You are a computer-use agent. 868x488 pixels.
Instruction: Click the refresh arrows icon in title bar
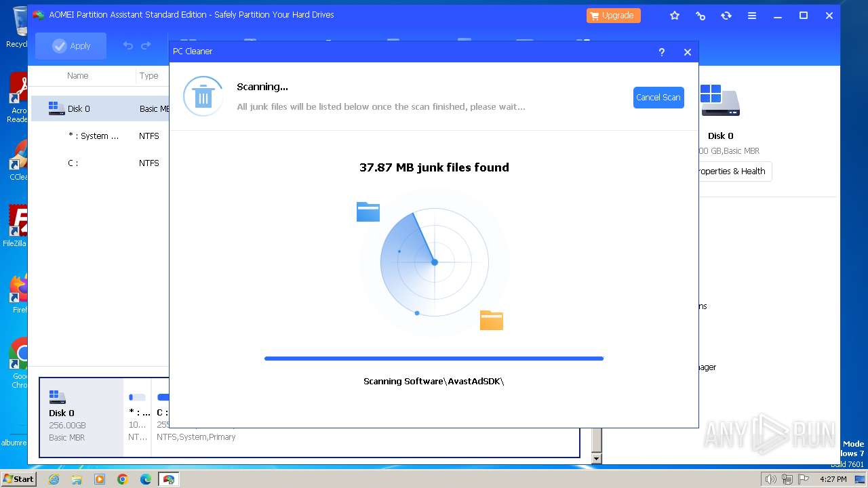coord(726,16)
